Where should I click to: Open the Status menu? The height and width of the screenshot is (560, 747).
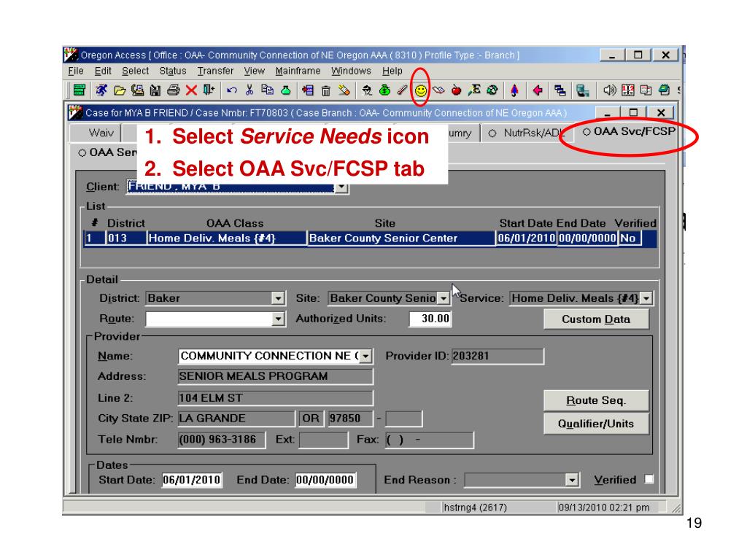pos(173,71)
